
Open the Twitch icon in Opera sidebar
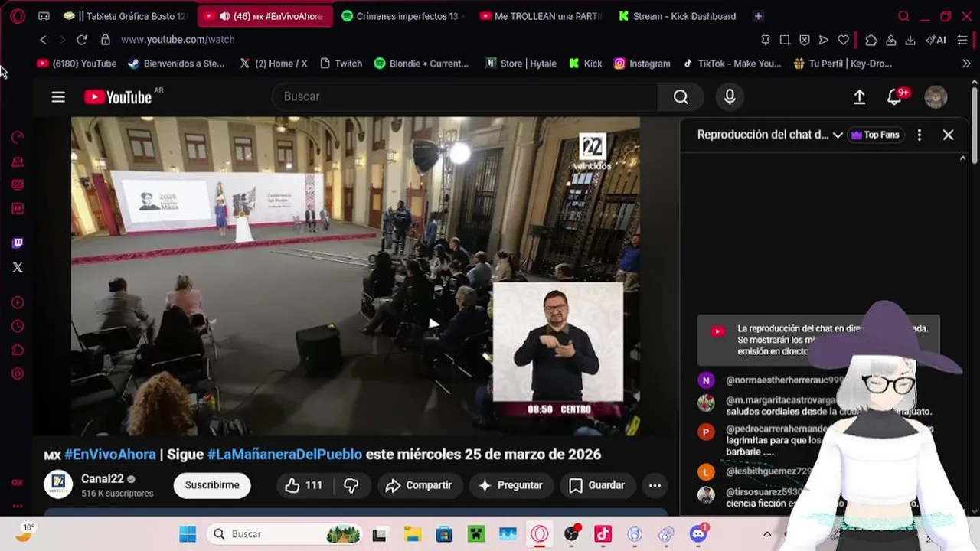click(18, 243)
